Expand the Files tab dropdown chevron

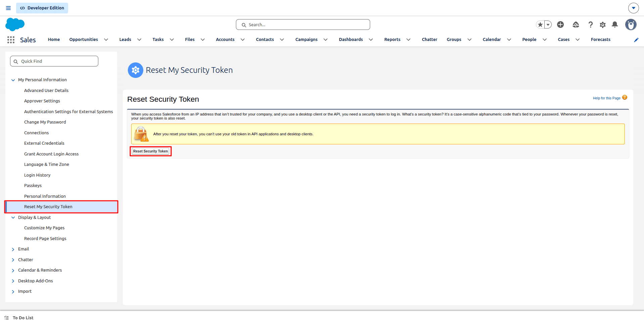click(203, 40)
